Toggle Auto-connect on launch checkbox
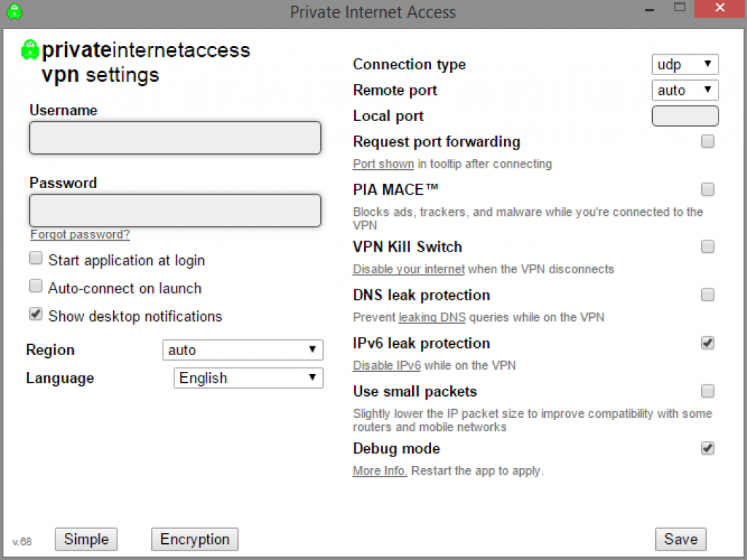Image resolution: width=747 pixels, height=560 pixels. pos(36,286)
